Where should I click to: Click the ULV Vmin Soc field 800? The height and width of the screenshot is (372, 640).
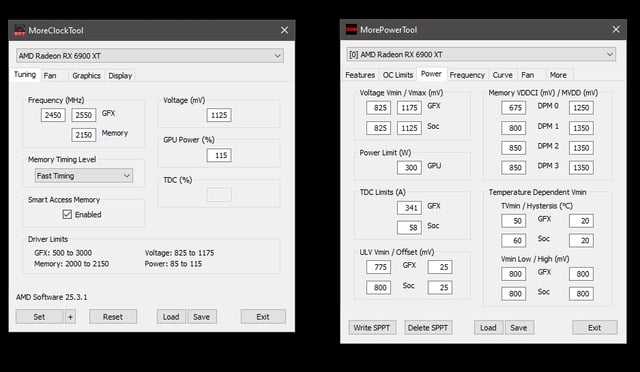[378, 287]
